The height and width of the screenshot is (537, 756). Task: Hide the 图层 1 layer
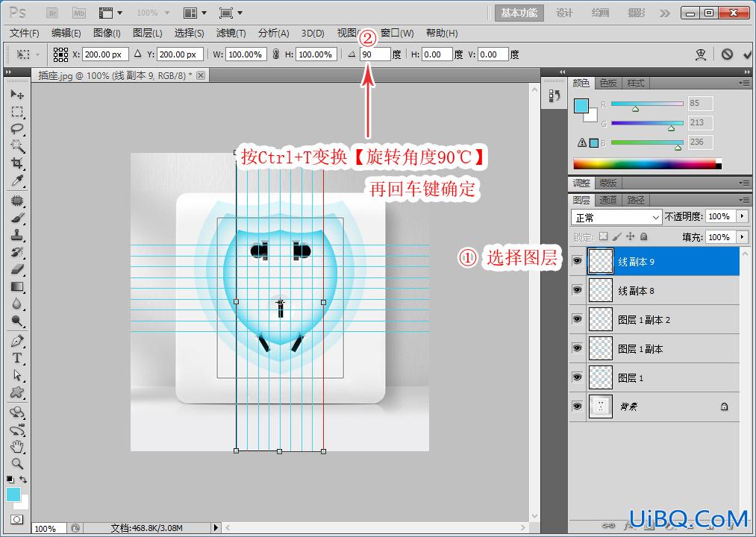tap(577, 377)
